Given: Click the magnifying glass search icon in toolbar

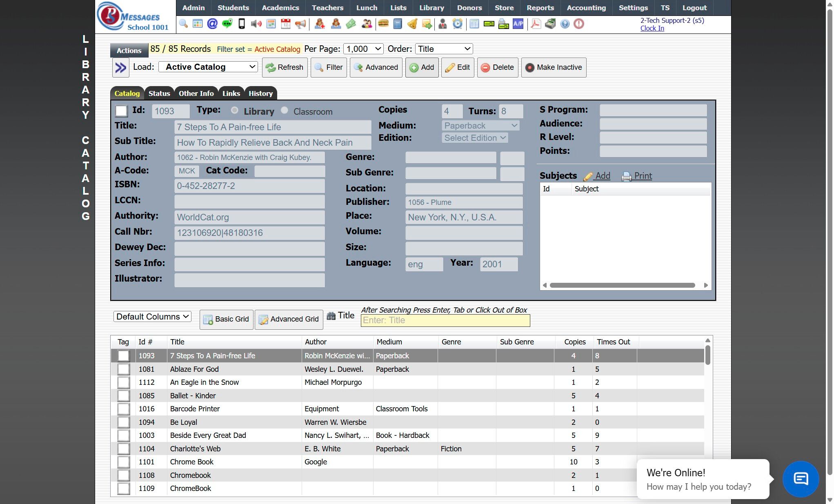Looking at the screenshot, I should 183,24.
